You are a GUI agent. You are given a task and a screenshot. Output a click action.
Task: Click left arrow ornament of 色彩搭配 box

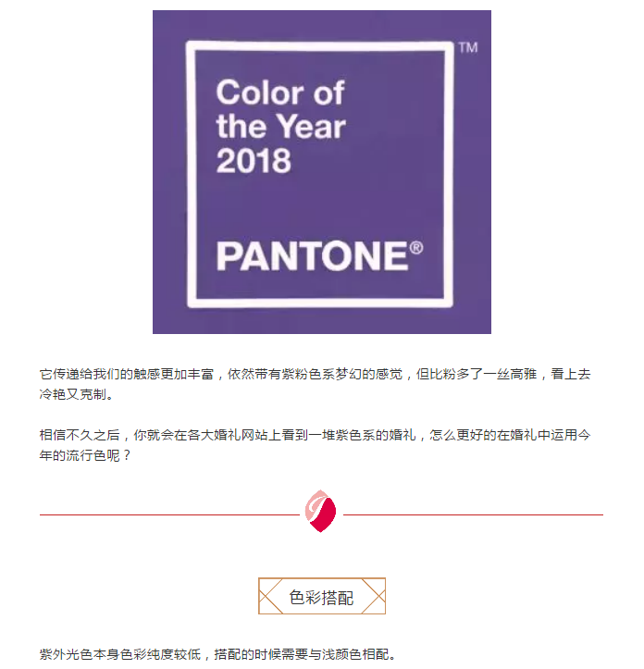(270, 596)
